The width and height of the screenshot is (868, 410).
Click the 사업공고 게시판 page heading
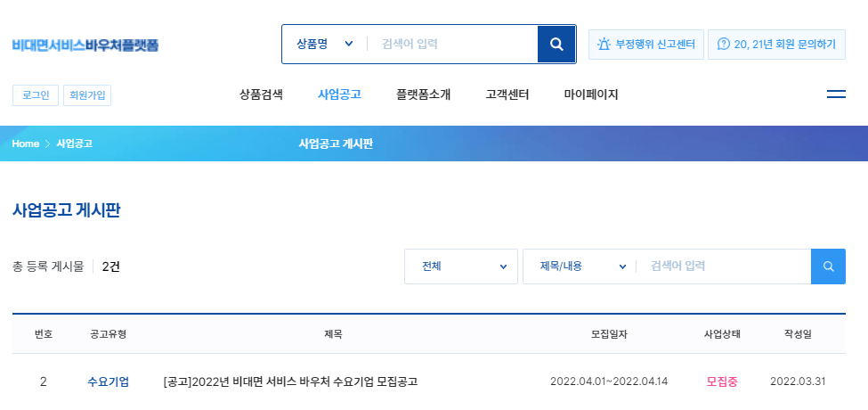click(x=67, y=210)
